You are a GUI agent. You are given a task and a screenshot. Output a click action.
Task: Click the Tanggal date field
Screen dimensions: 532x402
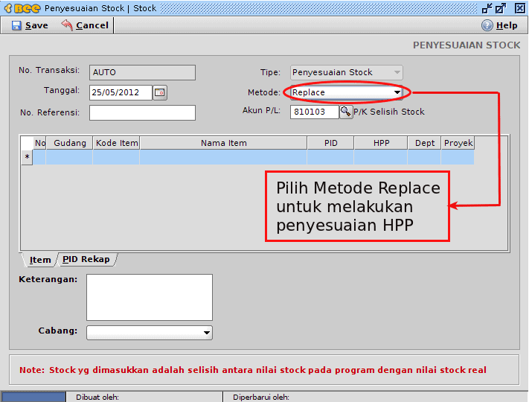pos(121,93)
